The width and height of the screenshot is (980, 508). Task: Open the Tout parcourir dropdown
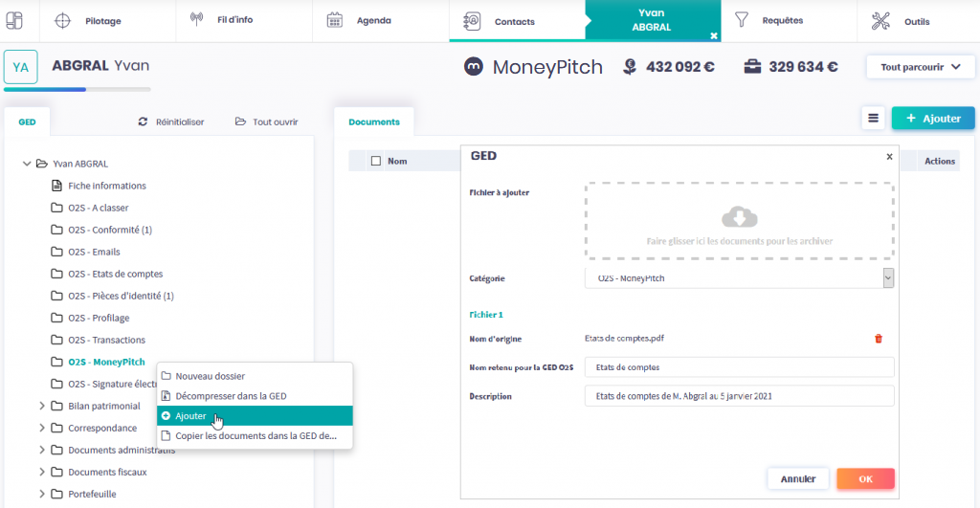[x=920, y=67]
